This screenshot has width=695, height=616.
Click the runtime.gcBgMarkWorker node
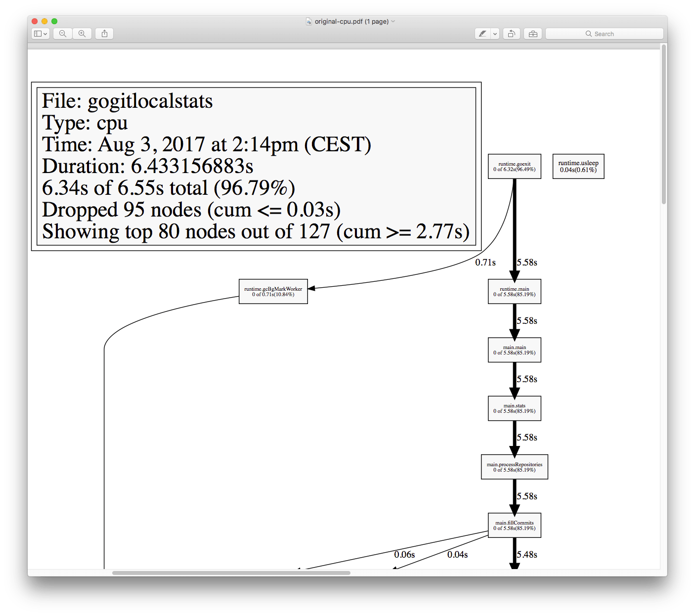[273, 292]
